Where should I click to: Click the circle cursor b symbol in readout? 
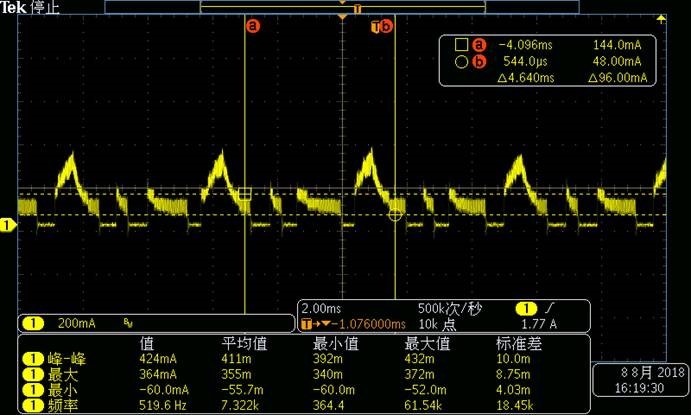point(461,62)
